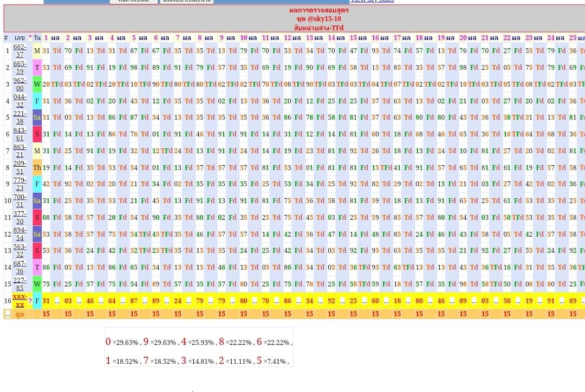Select formula column 10 header

coord(243,38)
